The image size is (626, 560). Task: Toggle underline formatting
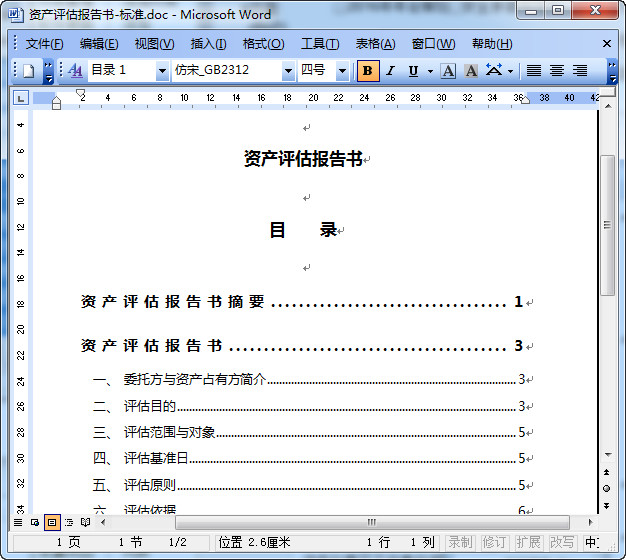click(413, 71)
